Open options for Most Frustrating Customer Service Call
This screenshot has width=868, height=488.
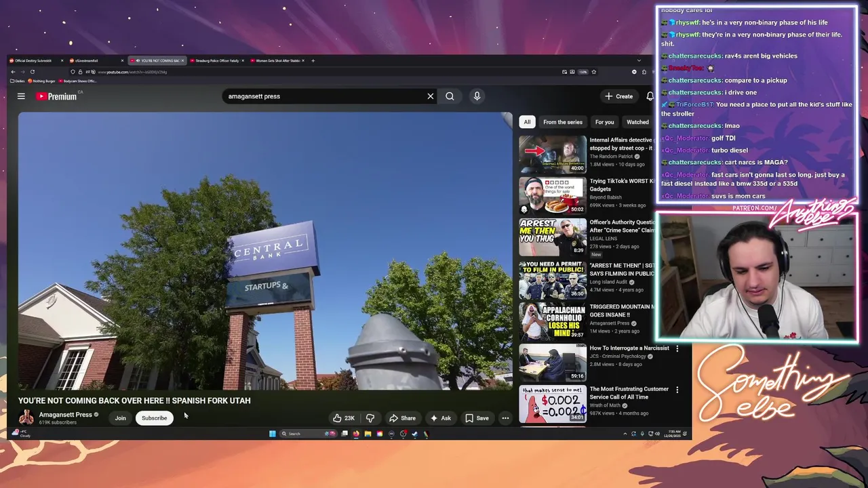[677, 390]
